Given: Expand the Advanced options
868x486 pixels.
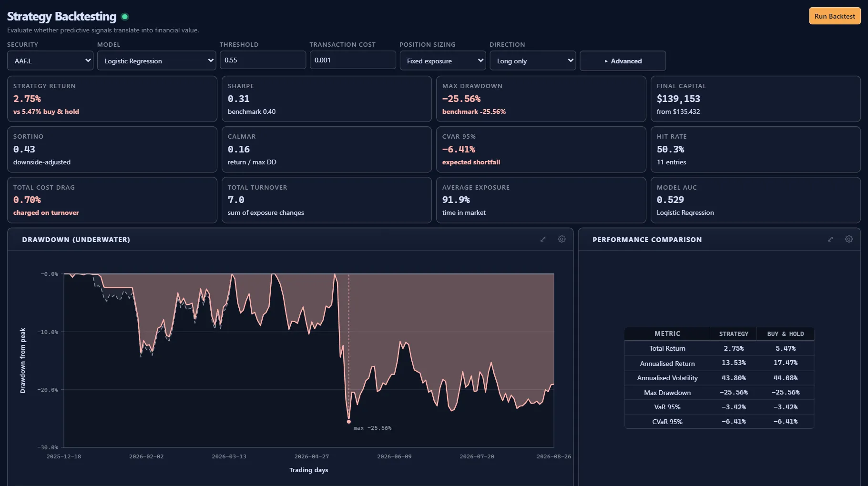Looking at the screenshot, I should pos(623,61).
